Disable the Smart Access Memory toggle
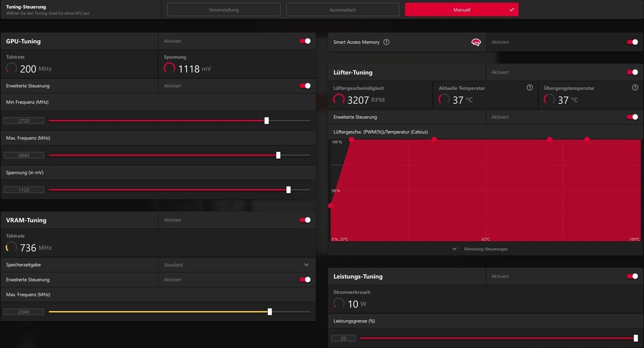The height and width of the screenshot is (348, 644). (x=632, y=42)
